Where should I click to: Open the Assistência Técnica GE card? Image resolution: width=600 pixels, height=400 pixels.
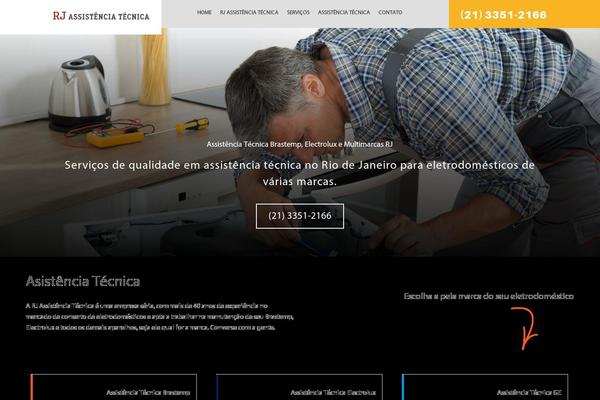pos(485,390)
